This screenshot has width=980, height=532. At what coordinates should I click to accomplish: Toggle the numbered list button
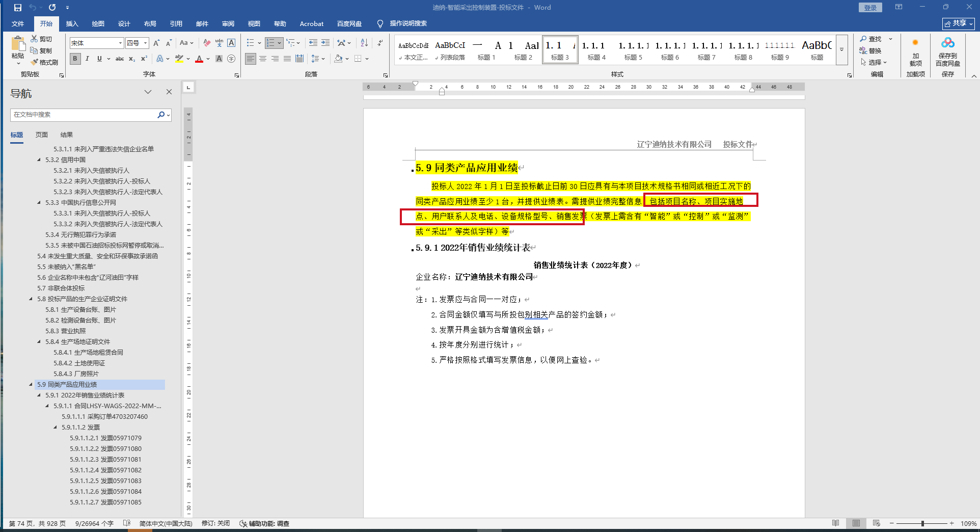pos(270,43)
